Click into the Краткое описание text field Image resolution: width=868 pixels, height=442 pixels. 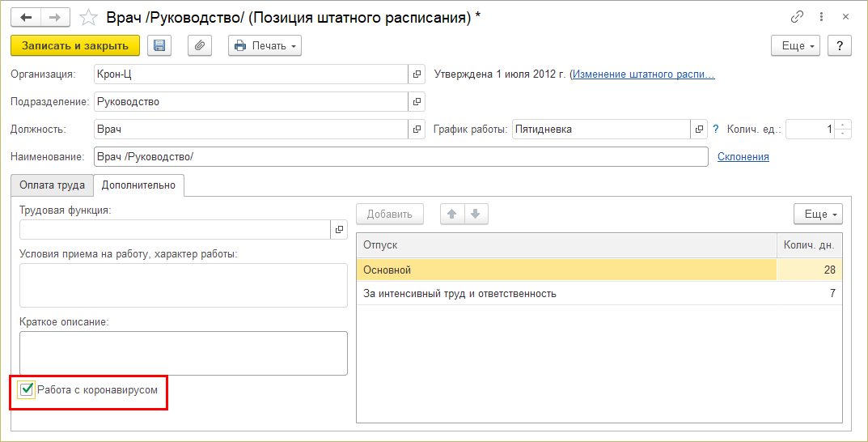(184, 353)
